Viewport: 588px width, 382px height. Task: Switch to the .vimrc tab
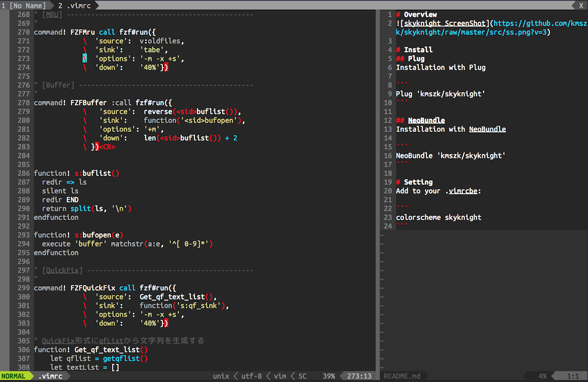76,5
